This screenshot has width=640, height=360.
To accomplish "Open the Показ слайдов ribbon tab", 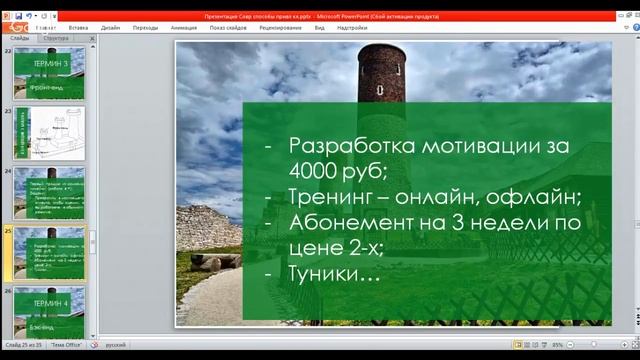I will (x=228, y=28).
